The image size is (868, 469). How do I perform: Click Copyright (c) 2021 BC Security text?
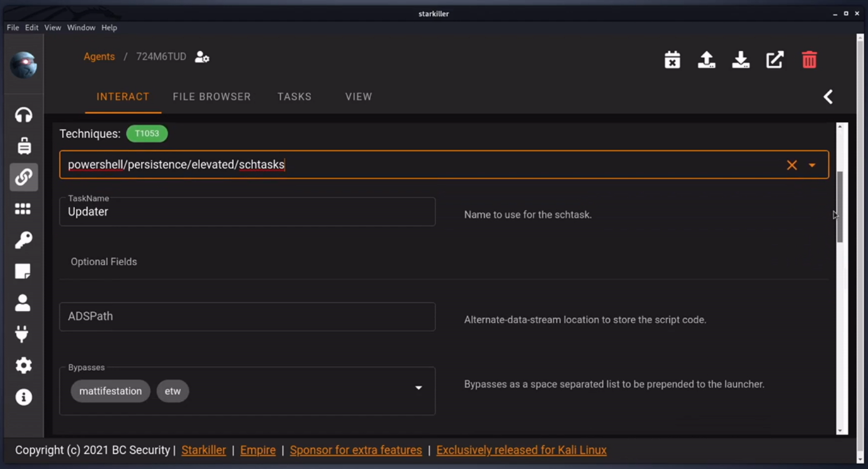[x=93, y=450]
